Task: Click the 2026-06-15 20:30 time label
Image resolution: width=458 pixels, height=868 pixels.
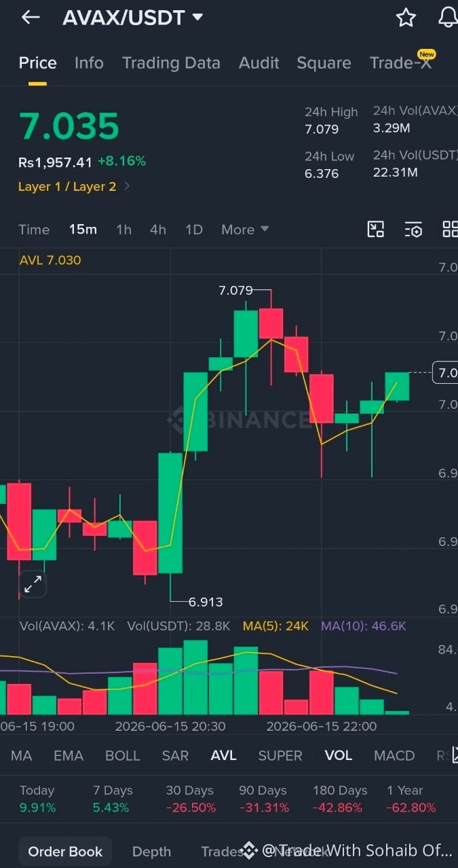Action: [x=170, y=726]
